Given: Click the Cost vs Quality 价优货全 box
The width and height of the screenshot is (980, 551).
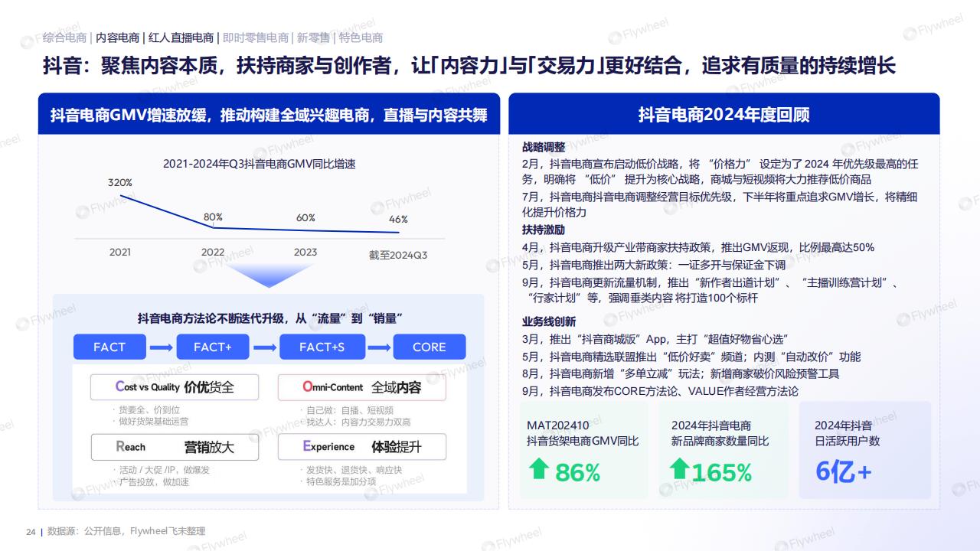Looking at the screenshot, I should pos(175,387).
